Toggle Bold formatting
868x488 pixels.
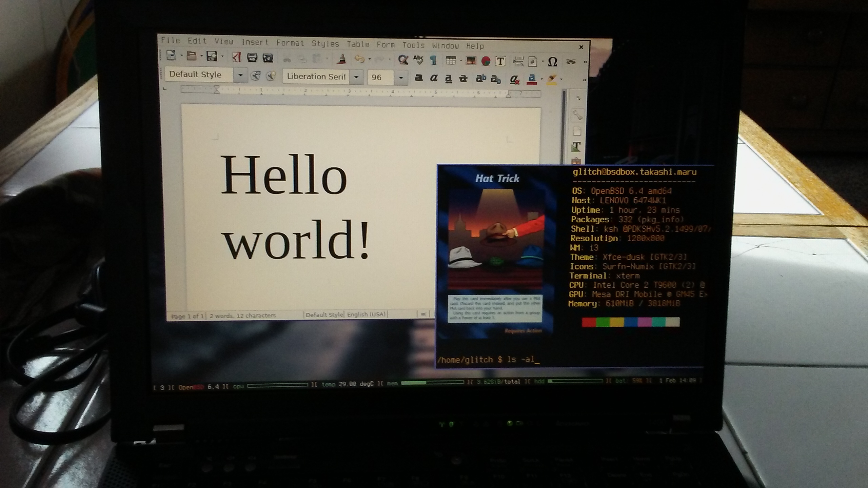pyautogui.click(x=419, y=78)
